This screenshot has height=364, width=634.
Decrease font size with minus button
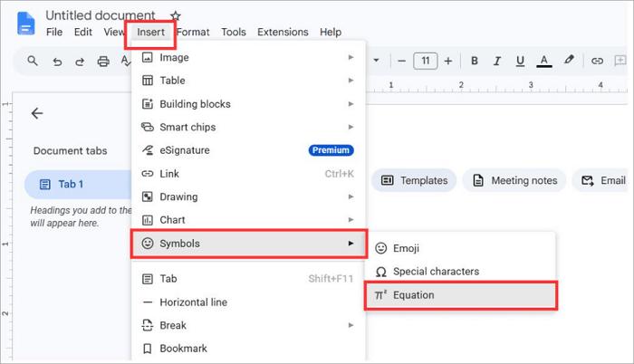[401, 61]
